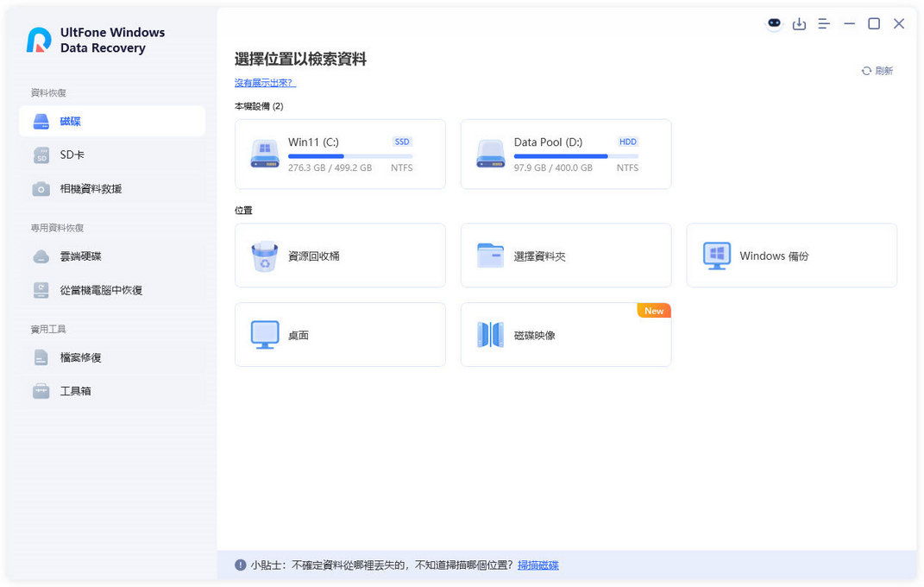
Task: Click the chatbot assistant icon in title bar
Action: pyautogui.click(x=774, y=23)
